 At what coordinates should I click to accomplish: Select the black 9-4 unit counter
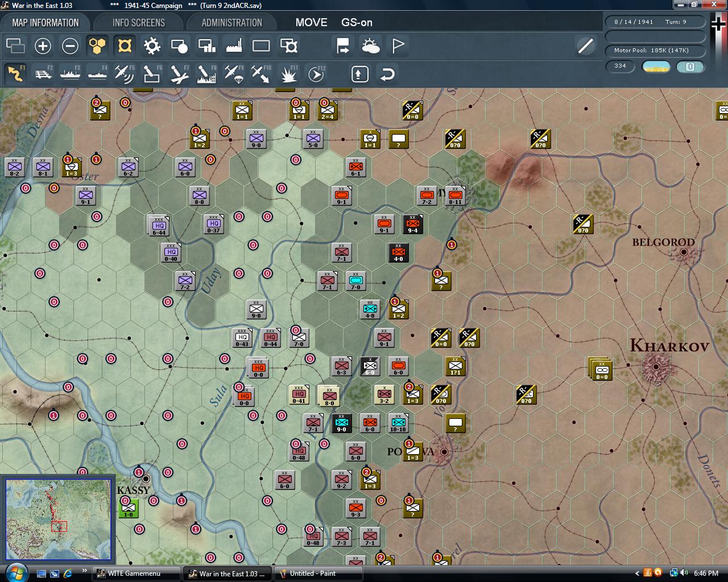click(412, 224)
